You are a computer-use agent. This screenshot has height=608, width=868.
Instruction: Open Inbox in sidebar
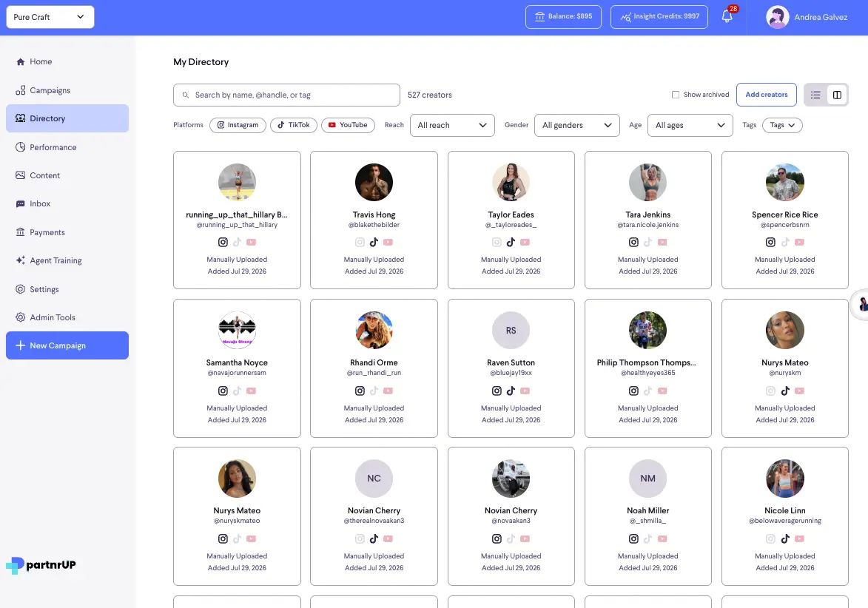[x=67, y=203]
